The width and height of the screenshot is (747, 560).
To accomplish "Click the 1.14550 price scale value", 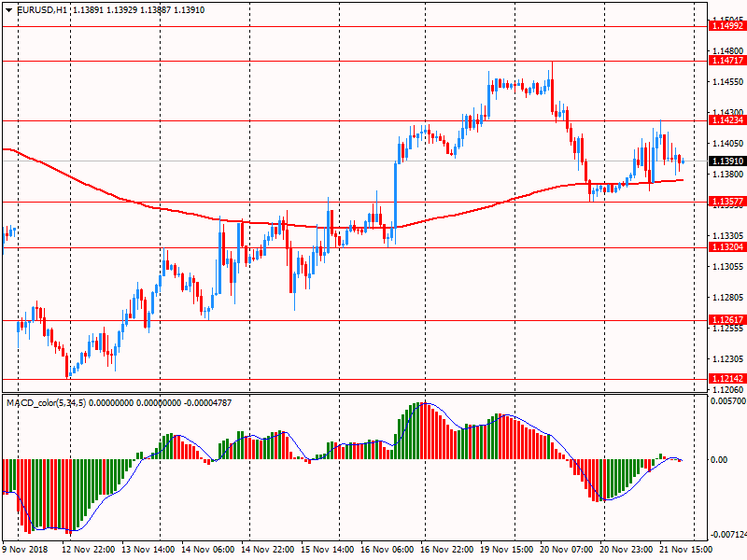I will click(727, 81).
